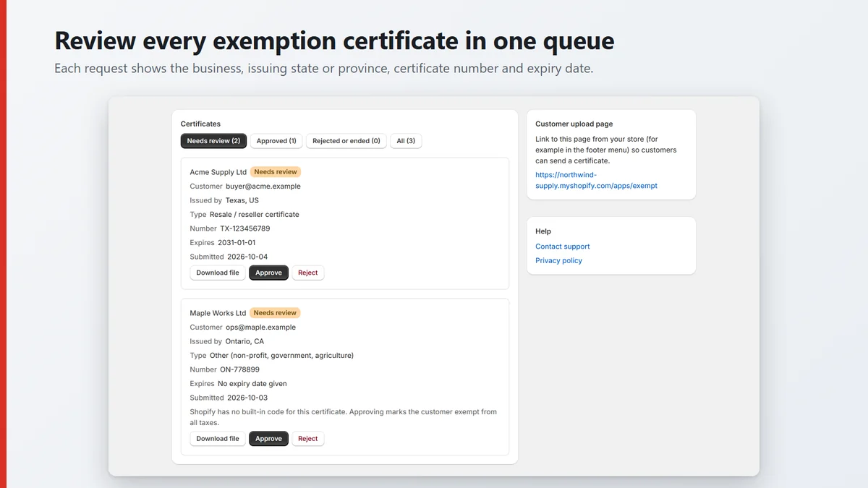Image resolution: width=868 pixels, height=488 pixels.
Task: Click the Resale / reseller certificate type
Action: click(255, 215)
